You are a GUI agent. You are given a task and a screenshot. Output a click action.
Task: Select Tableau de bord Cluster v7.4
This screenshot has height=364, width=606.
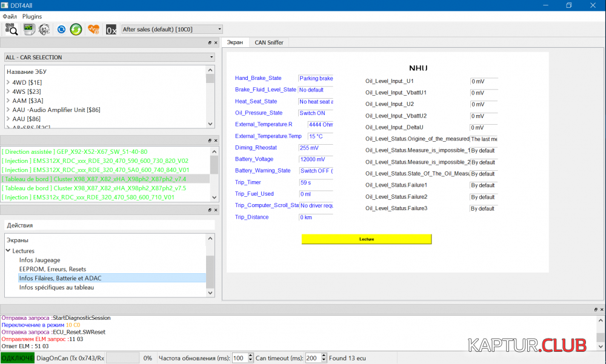point(105,179)
